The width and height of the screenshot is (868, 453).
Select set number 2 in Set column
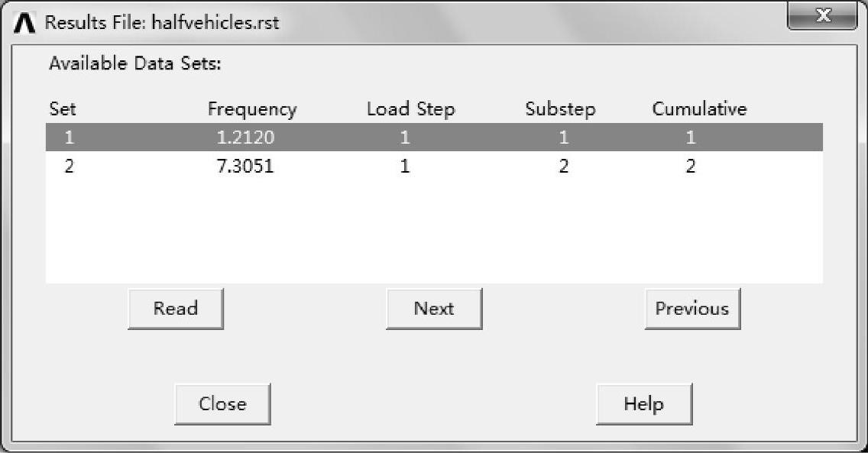pos(69,167)
